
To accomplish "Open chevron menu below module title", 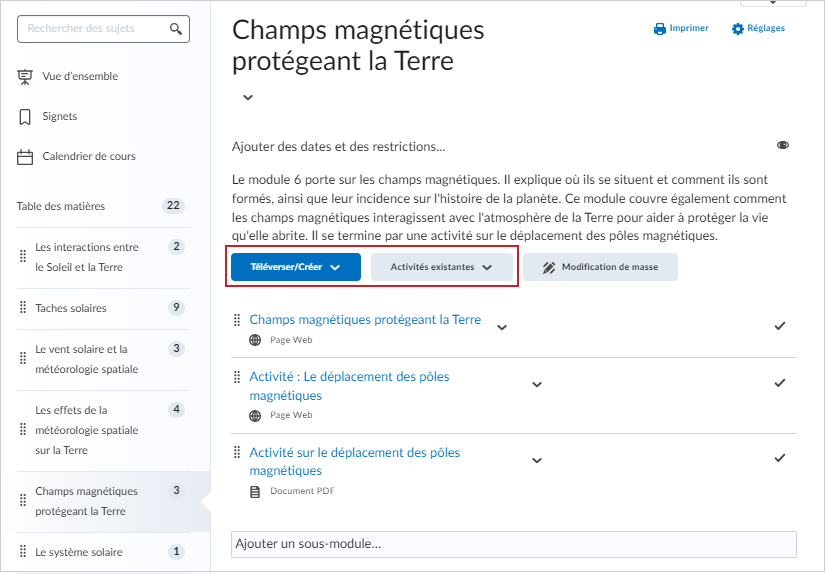I will pos(248,97).
